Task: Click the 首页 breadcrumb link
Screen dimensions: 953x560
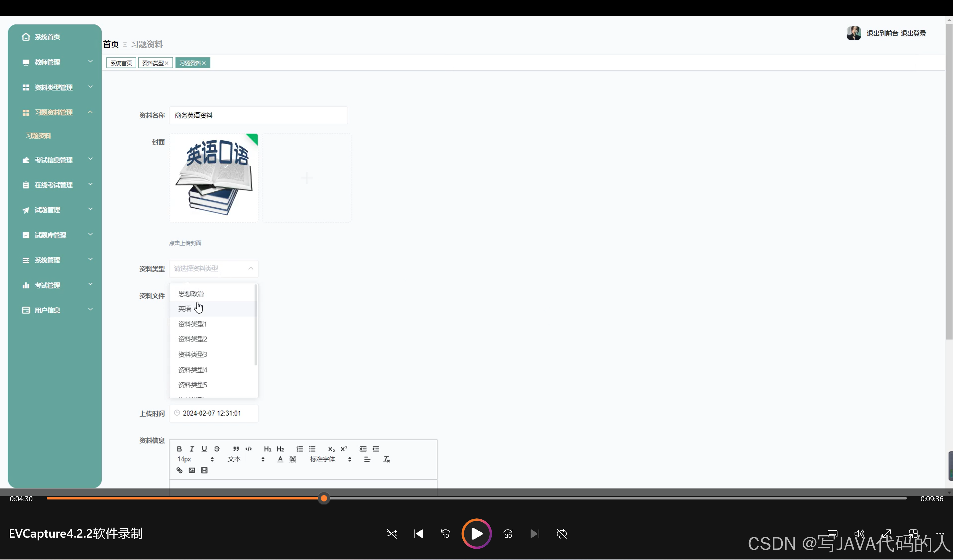Action: coord(111,44)
